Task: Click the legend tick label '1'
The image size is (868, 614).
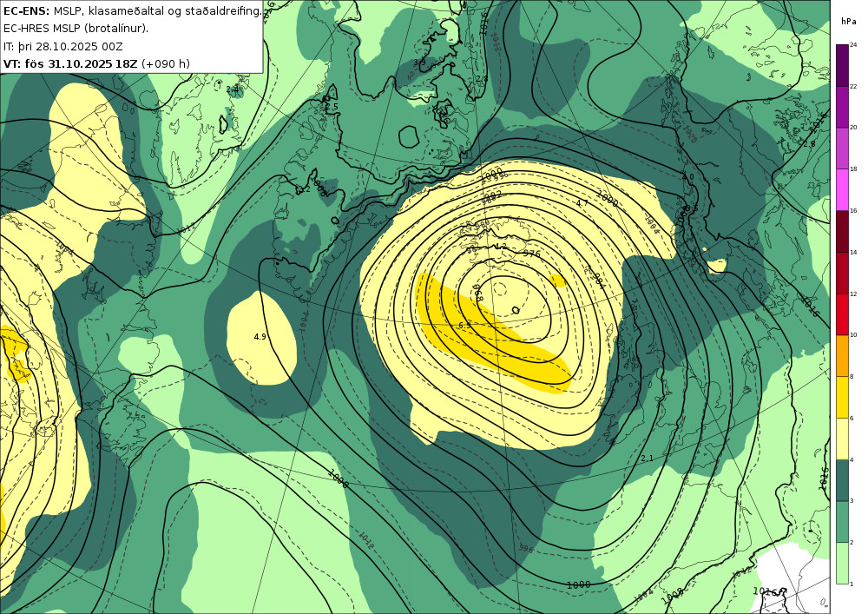Action: pyautogui.click(x=852, y=584)
